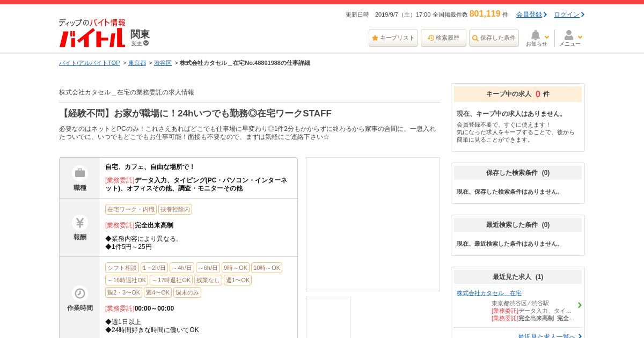Click the キープリスト star button
The height and width of the screenshot is (338, 644).
(x=393, y=38)
